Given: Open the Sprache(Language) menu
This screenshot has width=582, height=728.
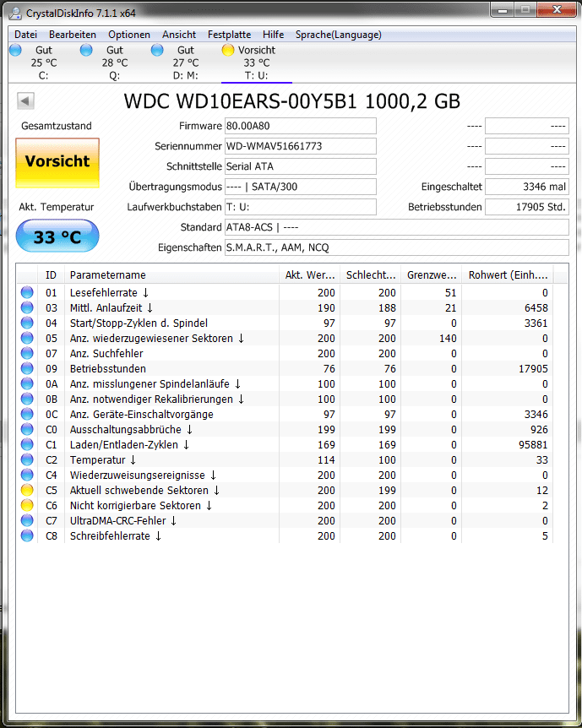Looking at the screenshot, I should pos(339,35).
